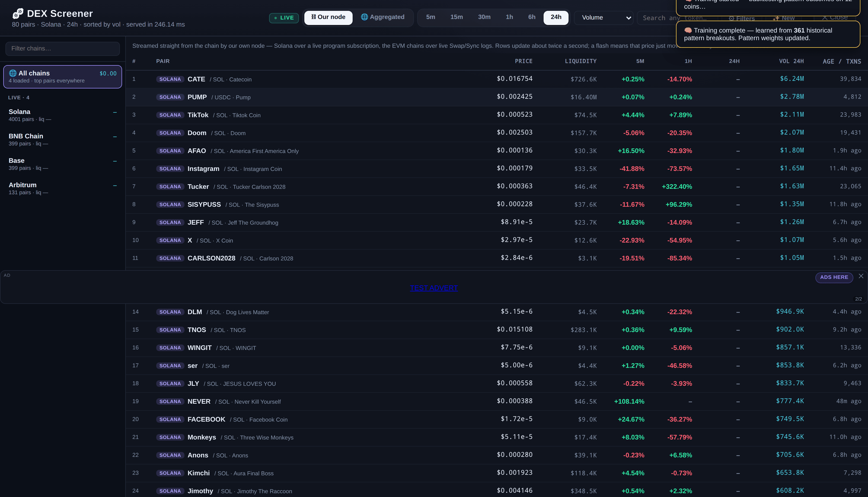Sort by the 5M column header
Image resolution: width=868 pixels, height=497 pixels.
coord(640,61)
